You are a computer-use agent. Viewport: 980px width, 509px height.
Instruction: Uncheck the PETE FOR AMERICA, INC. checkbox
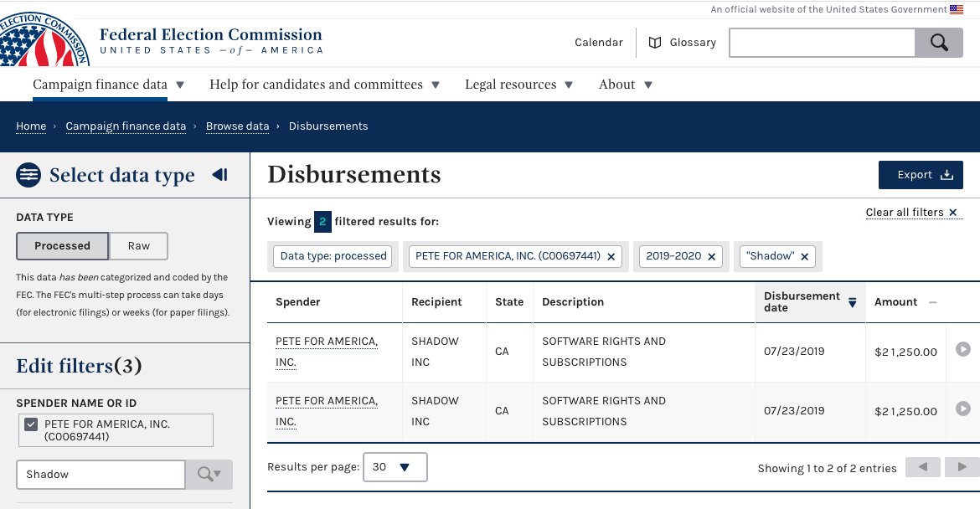[x=31, y=424]
